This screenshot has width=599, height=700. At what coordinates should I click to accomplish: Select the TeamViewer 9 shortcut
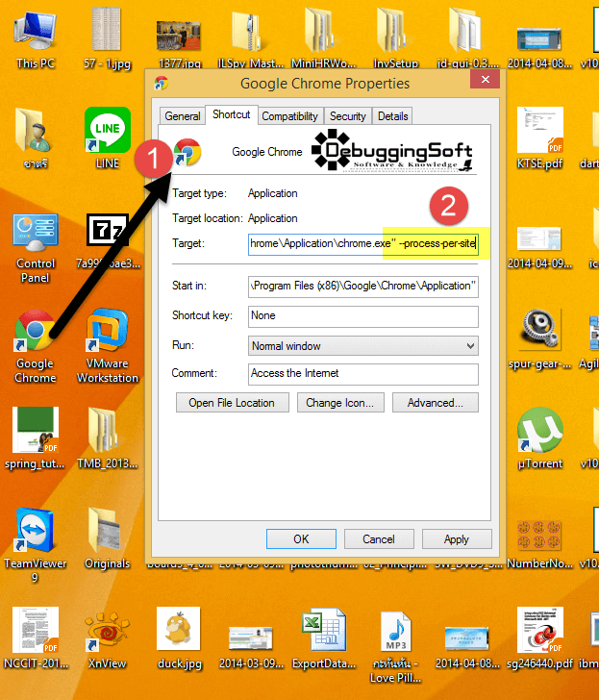pyautogui.click(x=35, y=530)
